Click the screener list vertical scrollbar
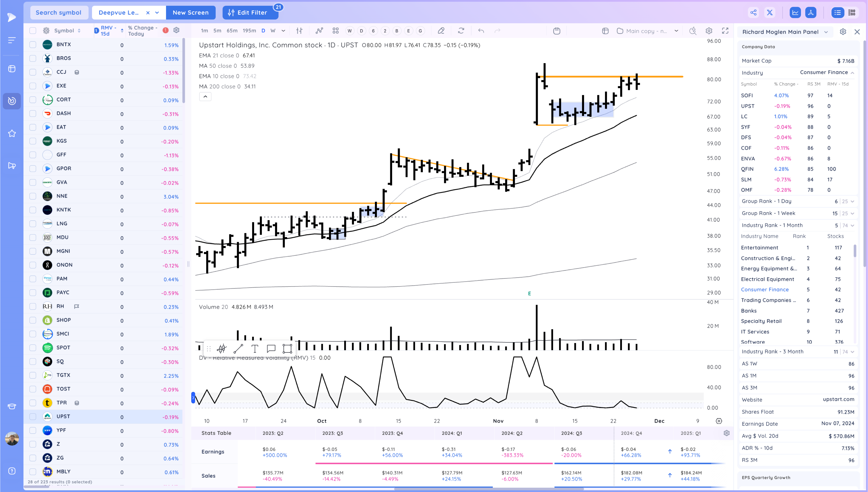The image size is (868, 492). point(184,70)
